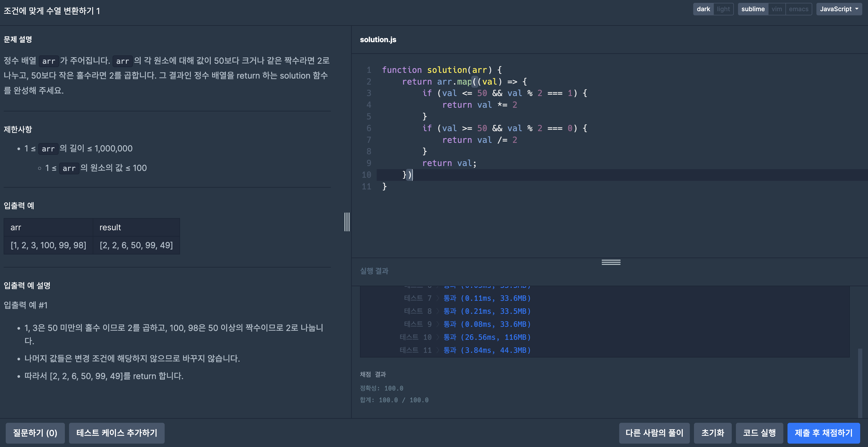The image size is (868, 447).
Task: Click the 실행 결과 panel header
Action: click(374, 271)
